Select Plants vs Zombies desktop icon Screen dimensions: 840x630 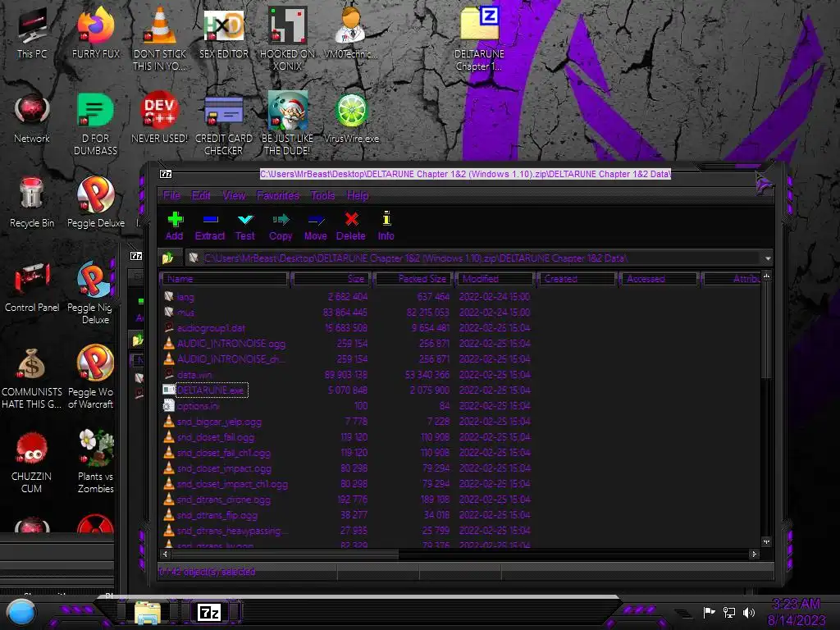[x=95, y=462]
